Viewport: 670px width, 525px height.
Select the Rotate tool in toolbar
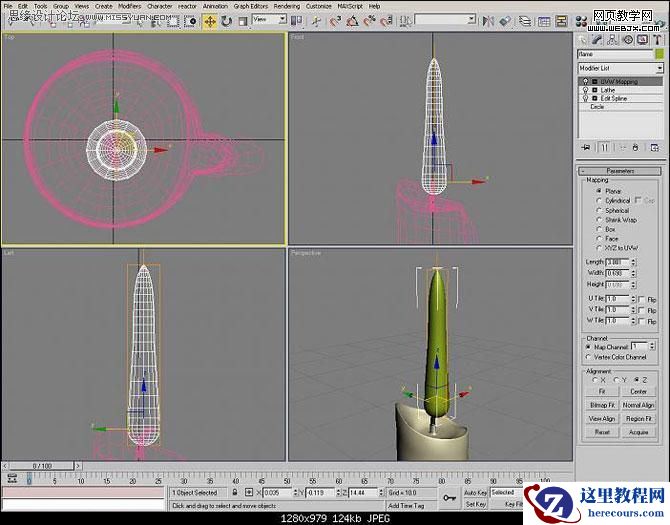click(x=226, y=21)
